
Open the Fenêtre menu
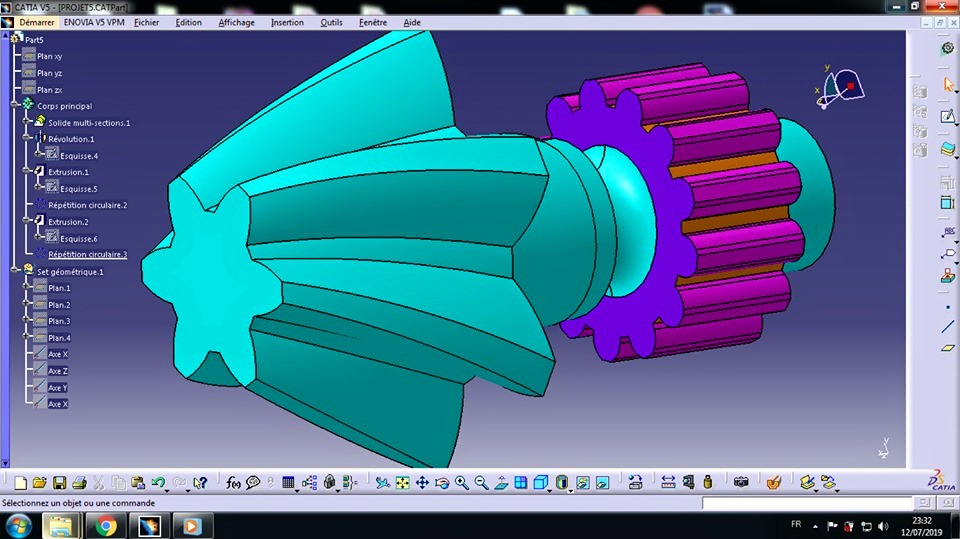373,23
